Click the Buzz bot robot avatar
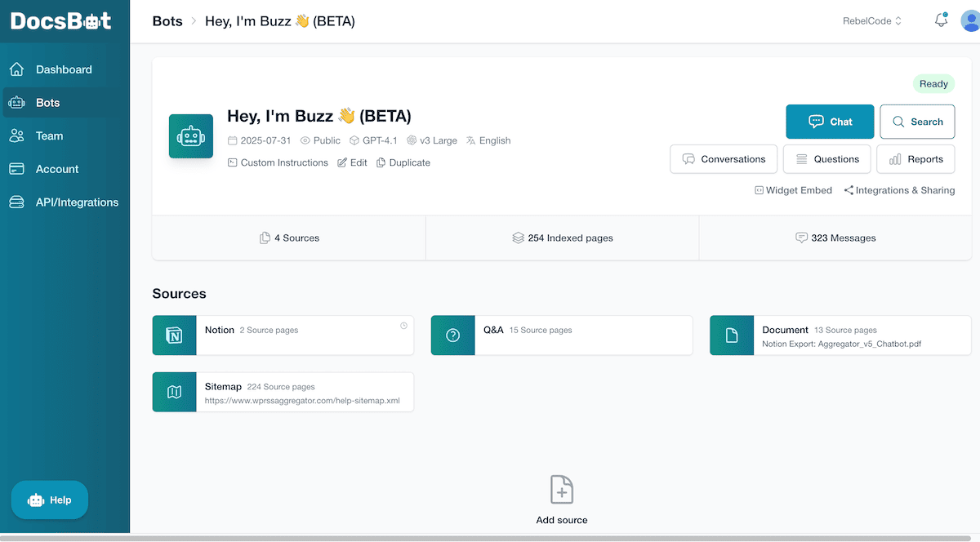 coord(191,136)
